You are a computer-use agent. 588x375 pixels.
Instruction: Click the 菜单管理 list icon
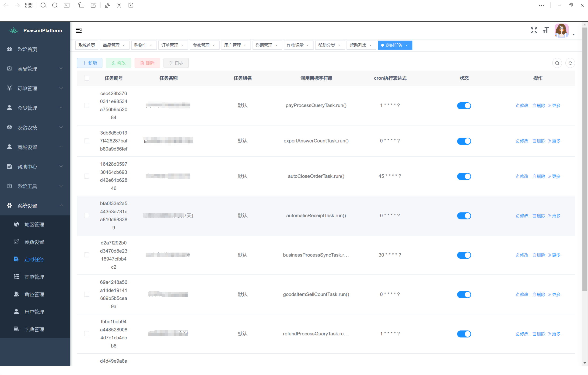(x=16, y=277)
